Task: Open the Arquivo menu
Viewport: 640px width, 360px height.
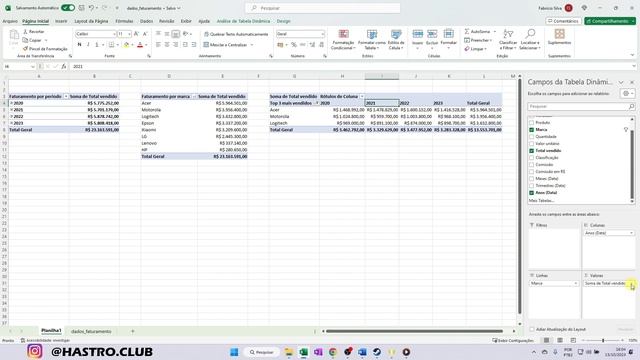Action: click(10, 21)
